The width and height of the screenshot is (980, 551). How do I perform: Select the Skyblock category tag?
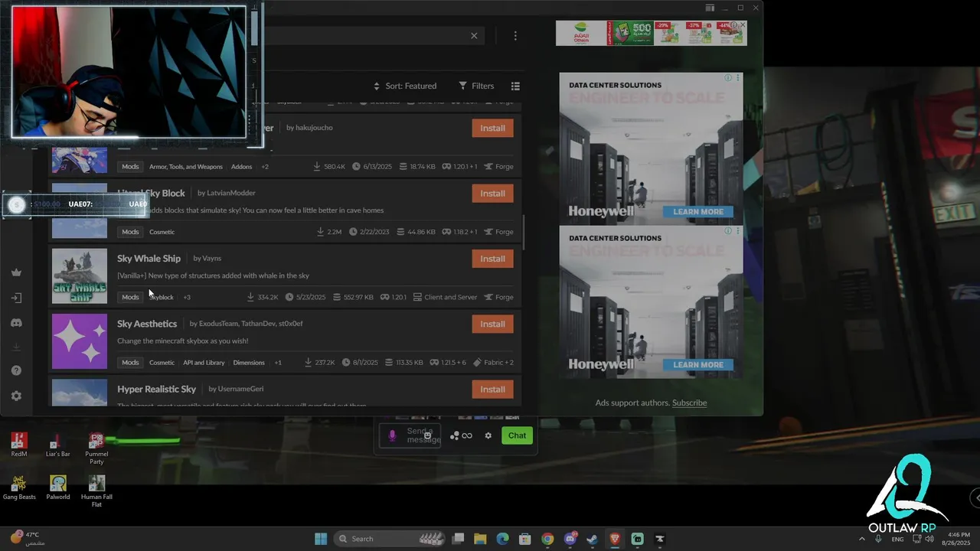click(162, 297)
